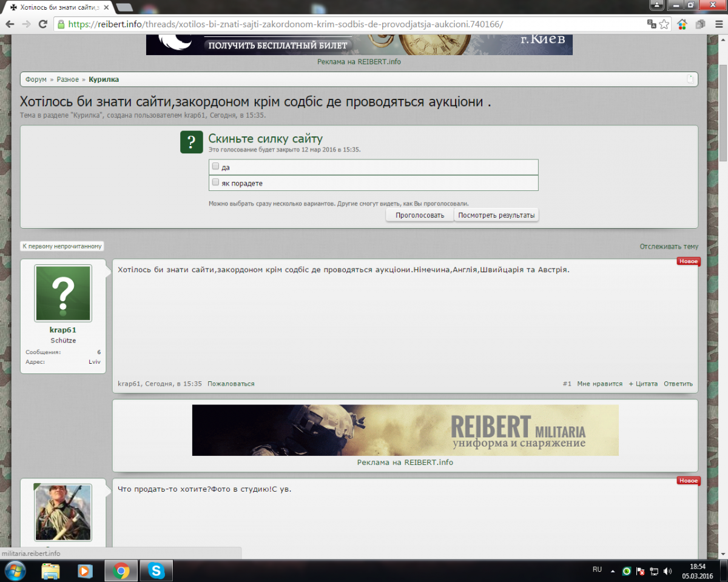Select the Chrome icon in the taskbar

click(121, 570)
